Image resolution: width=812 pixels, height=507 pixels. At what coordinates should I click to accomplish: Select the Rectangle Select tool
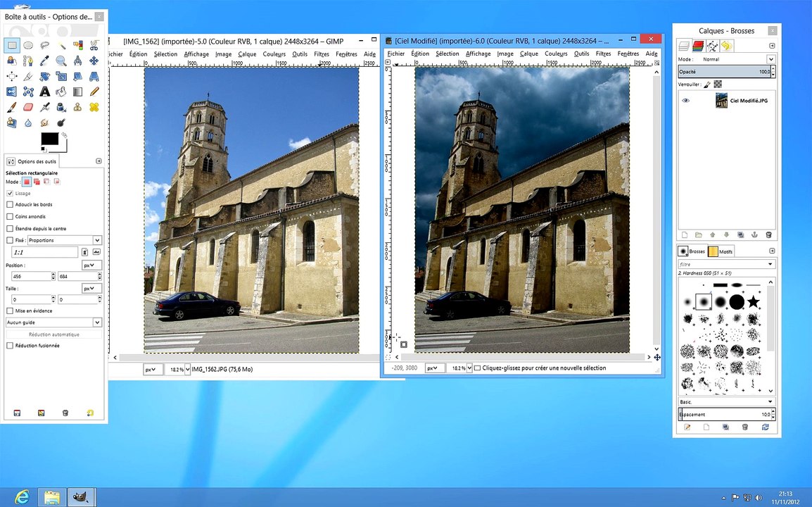click(x=11, y=45)
